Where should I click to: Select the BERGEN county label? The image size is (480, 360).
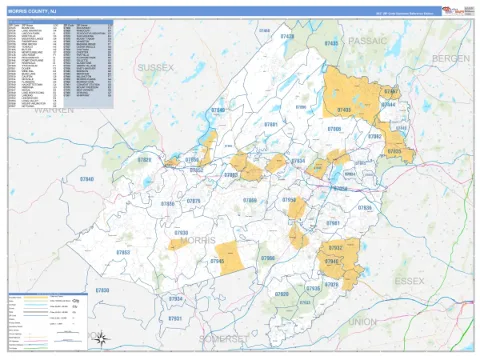[x=451, y=59]
